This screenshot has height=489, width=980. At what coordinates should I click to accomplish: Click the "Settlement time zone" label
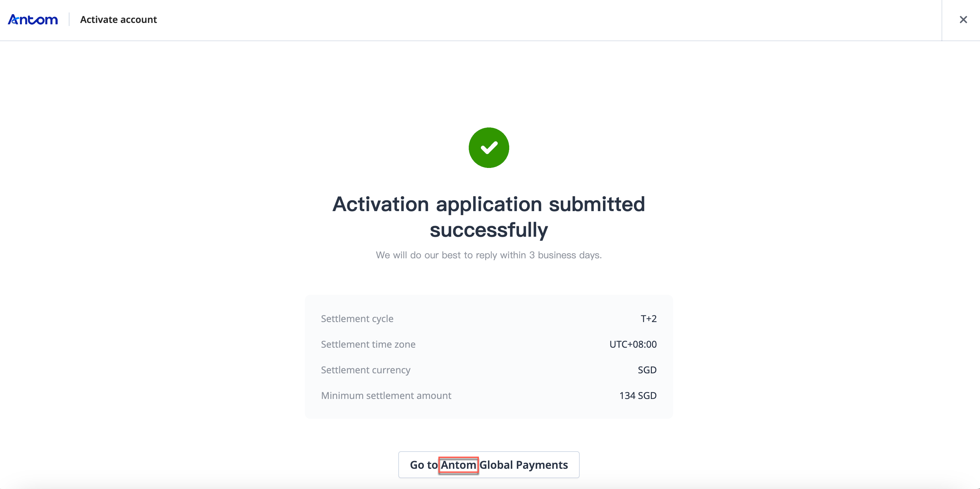coord(368,344)
